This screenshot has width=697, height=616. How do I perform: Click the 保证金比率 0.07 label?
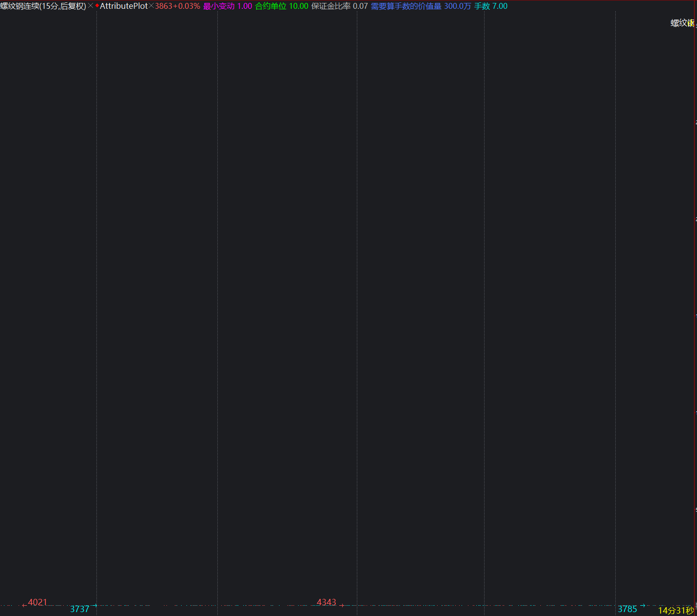click(x=339, y=6)
